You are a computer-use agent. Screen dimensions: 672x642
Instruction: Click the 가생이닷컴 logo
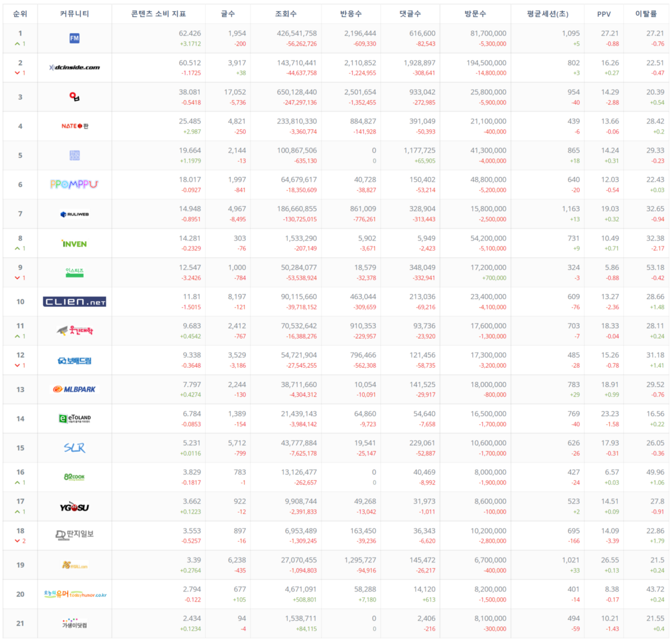click(74, 623)
